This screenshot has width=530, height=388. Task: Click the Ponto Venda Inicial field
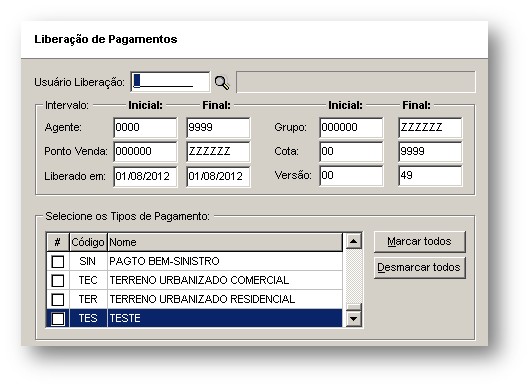pos(145,151)
